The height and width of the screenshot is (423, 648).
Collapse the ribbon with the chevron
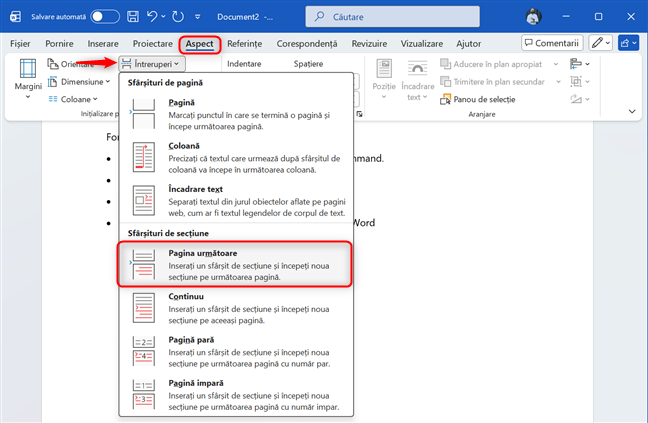632,111
